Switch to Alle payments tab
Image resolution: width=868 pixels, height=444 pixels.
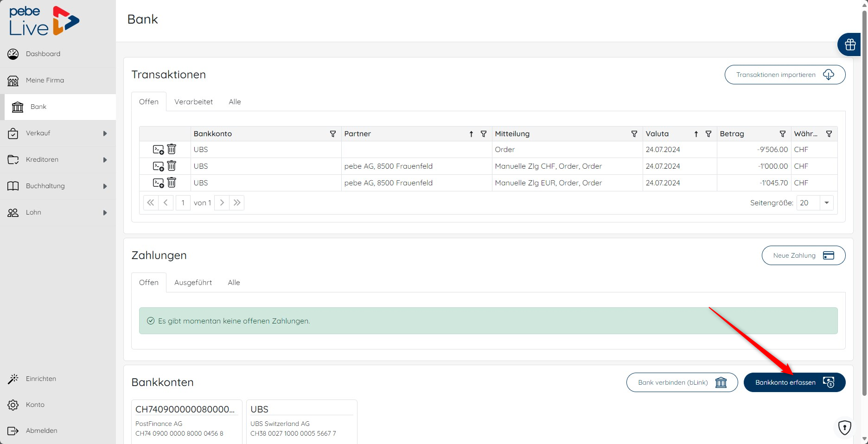coord(234,283)
